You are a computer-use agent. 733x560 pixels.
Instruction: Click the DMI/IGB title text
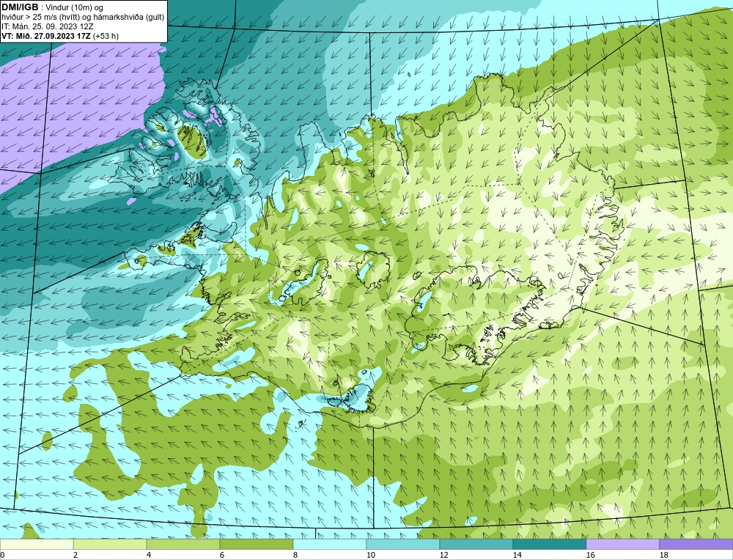pos(20,7)
